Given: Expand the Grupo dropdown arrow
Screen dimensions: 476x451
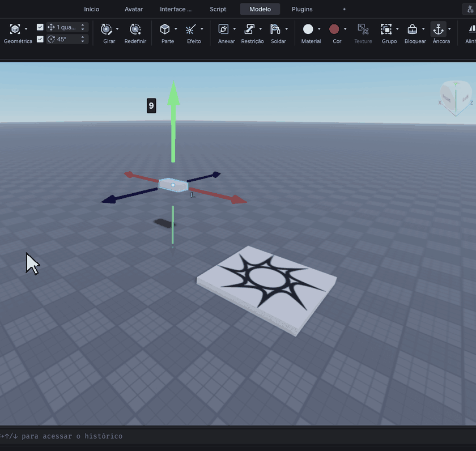Looking at the screenshot, I should [397, 29].
